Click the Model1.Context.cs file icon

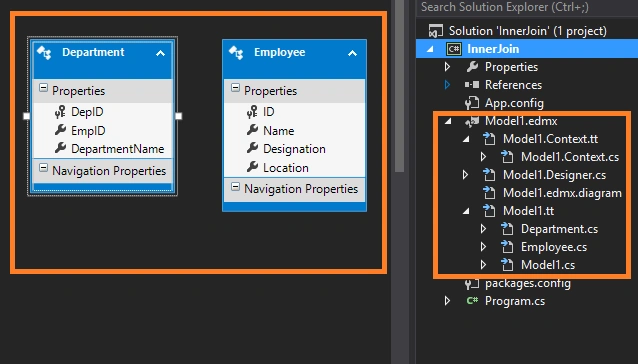click(x=507, y=157)
